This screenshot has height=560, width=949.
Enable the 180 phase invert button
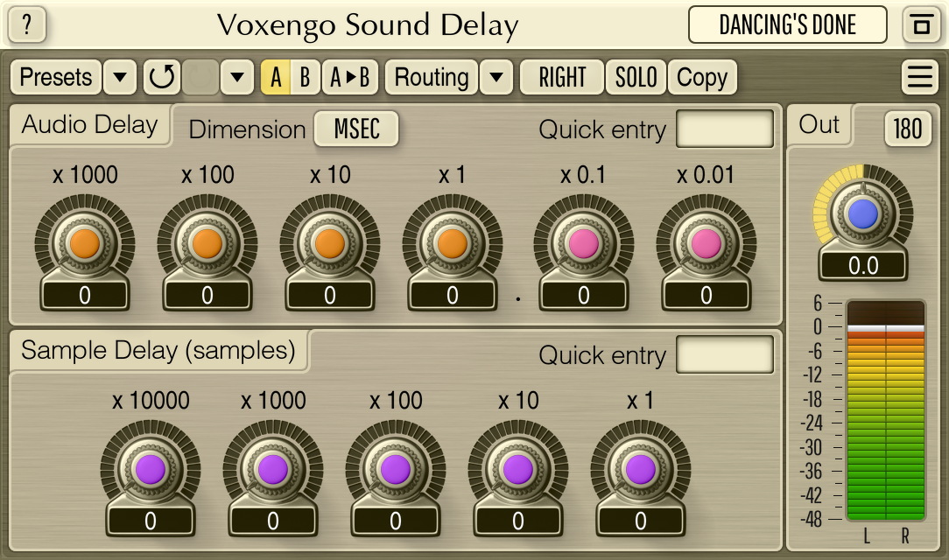tap(906, 128)
